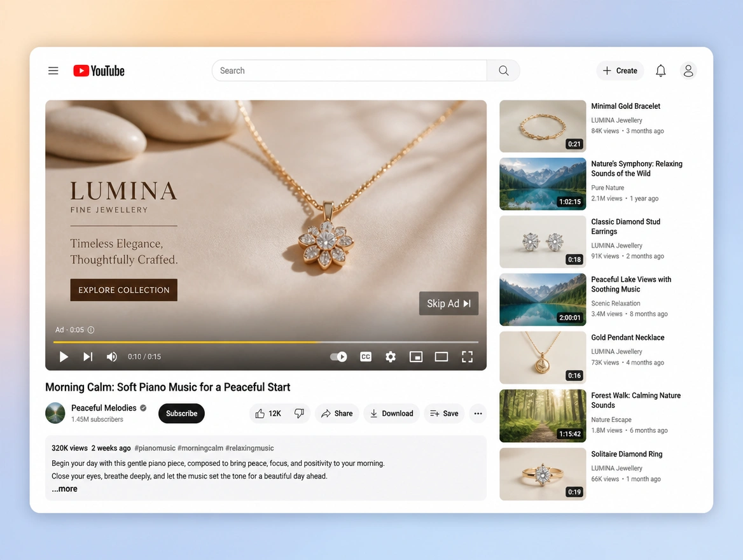
Task: Toggle the autoplay switch
Action: pos(338,356)
